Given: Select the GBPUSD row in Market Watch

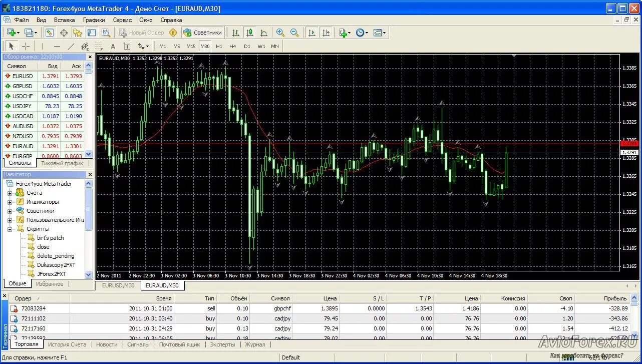Looking at the screenshot, I should click(x=44, y=86).
